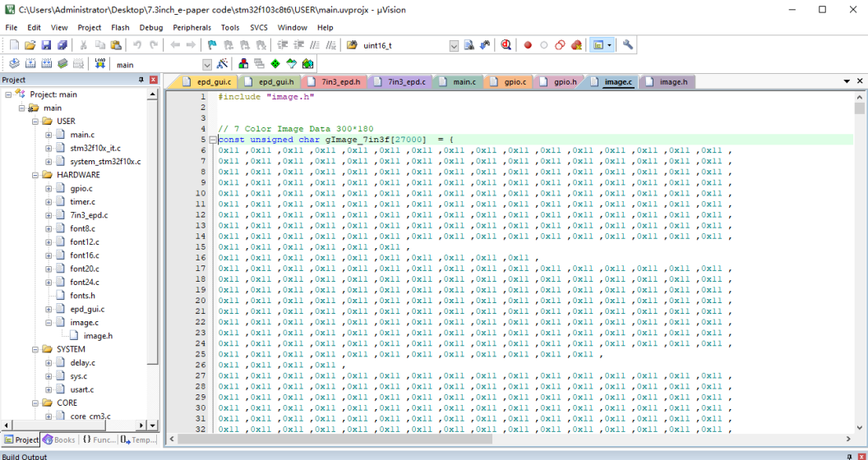Click the Save All files icon
This screenshot has width=868, height=460.
pyautogui.click(x=62, y=45)
